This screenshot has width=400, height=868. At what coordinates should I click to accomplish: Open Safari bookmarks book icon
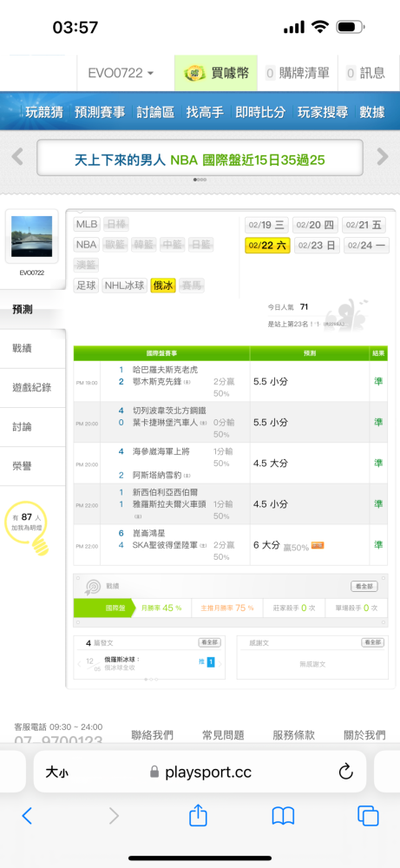[283, 816]
